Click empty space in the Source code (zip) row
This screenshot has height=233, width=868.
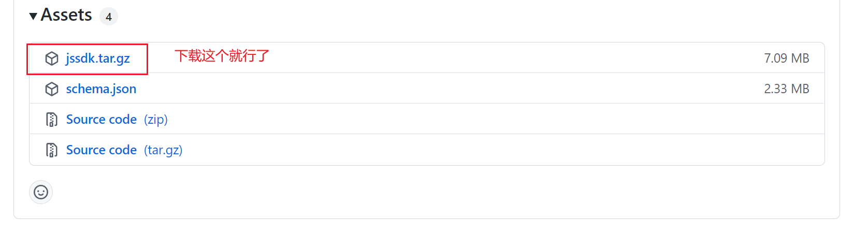coord(466,120)
